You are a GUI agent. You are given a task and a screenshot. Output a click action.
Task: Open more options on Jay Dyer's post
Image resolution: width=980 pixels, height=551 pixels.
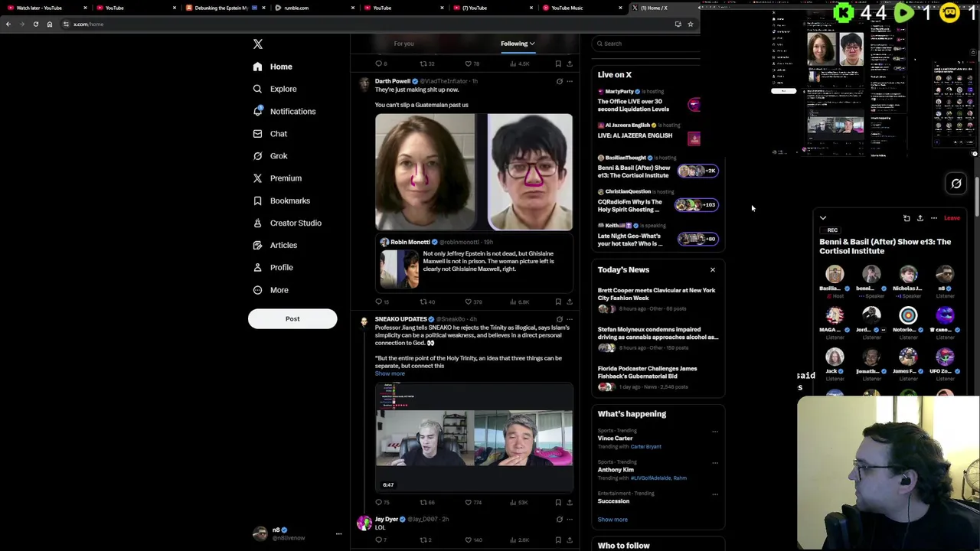coord(570,519)
